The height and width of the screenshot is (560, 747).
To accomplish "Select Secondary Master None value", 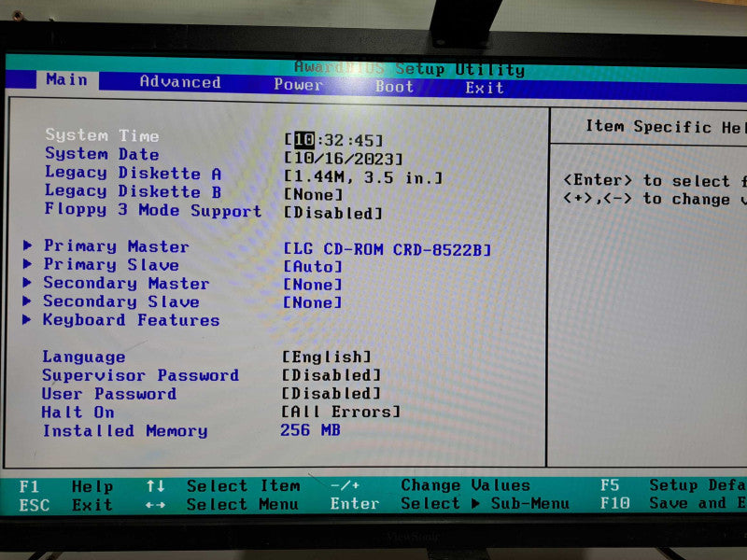I will coord(313,285).
